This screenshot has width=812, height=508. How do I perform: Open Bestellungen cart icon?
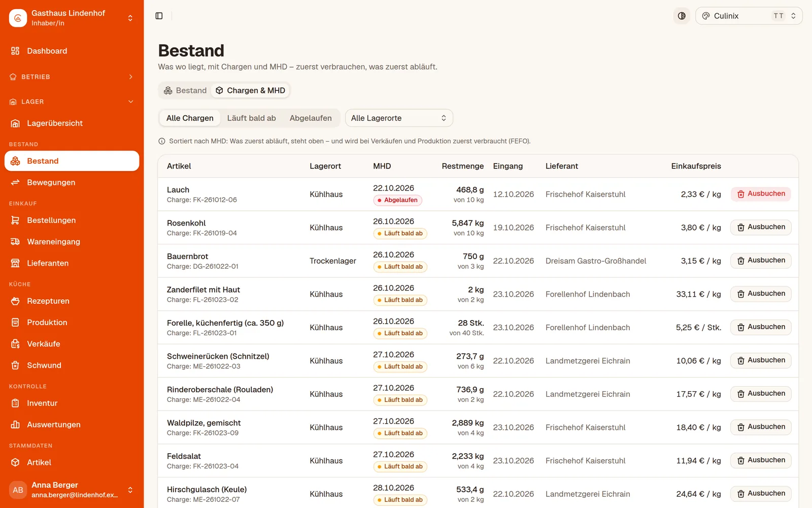(x=15, y=220)
